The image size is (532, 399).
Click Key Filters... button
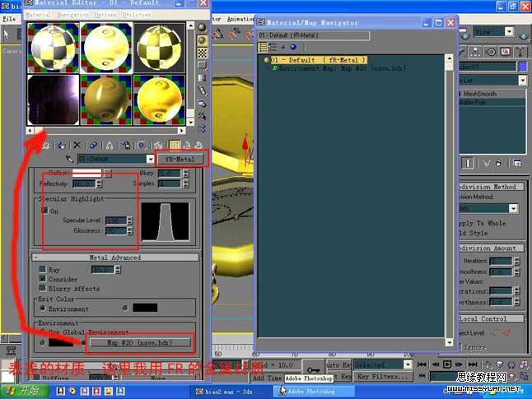[x=383, y=376]
